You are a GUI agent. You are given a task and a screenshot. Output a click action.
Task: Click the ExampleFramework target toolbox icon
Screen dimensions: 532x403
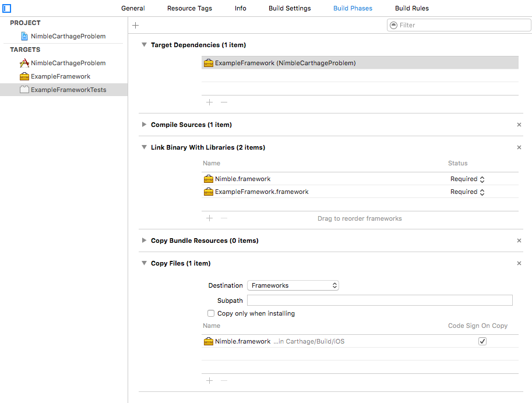24,76
